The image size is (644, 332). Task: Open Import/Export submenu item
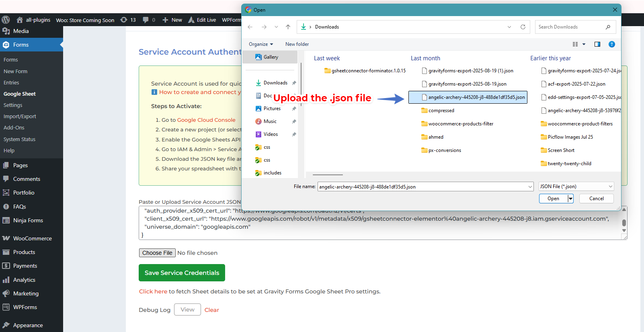coord(20,116)
